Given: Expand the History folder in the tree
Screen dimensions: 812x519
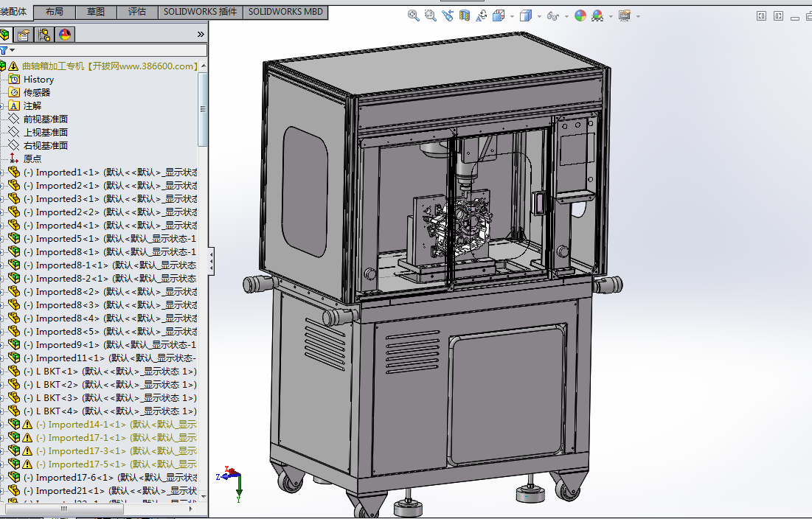Looking at the screenshot, I should (x=39, y=79).
